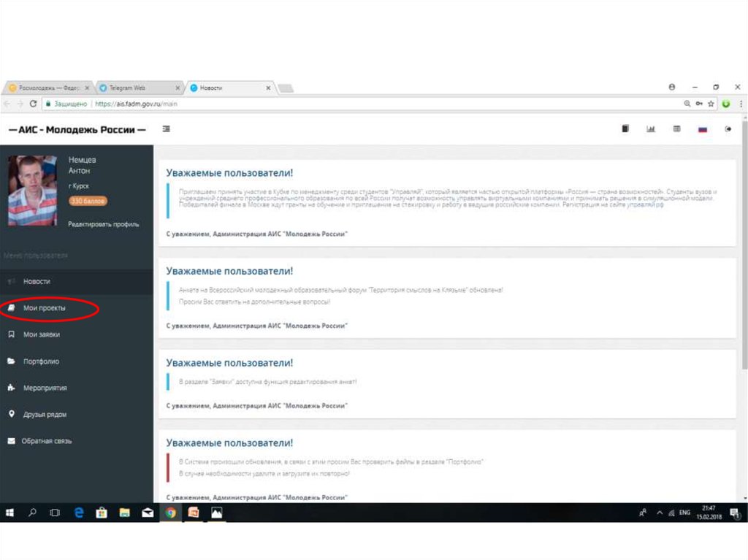The image size is (748, 560).
Task: Open Windows taskbar search
Action: 32,513
